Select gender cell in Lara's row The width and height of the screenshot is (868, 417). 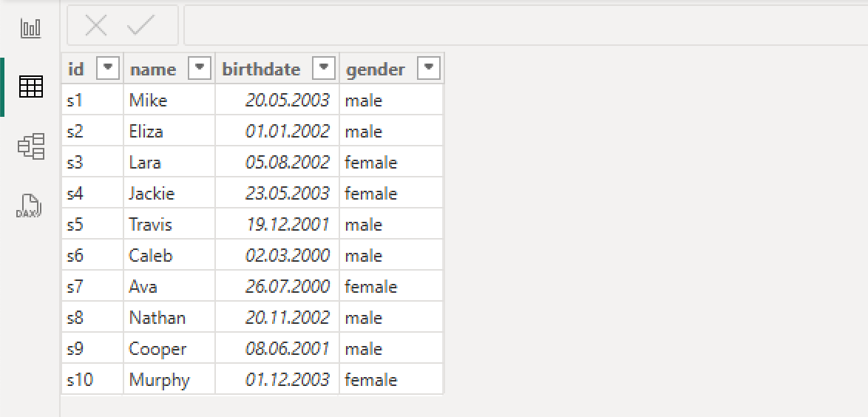391,162
